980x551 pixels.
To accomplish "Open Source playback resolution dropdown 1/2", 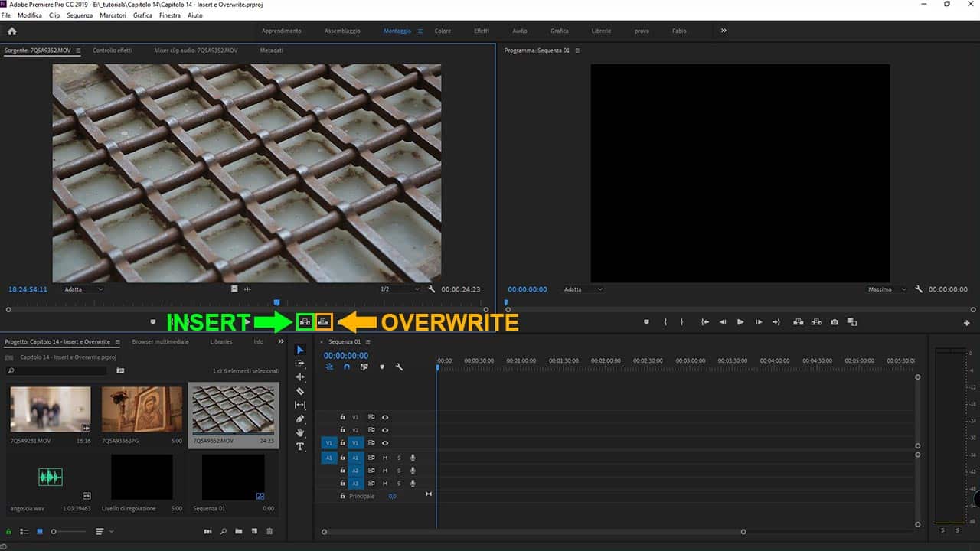I will click(400, 289).
